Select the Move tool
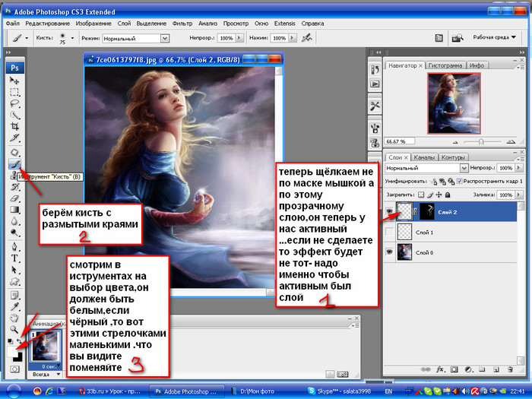532x399 pixels. (x=14, y=81)
